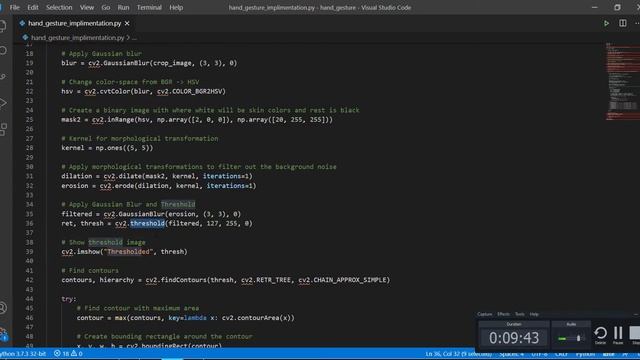Click line number 36 in the gutter
The width and height of the screenshot is (640, 360).
[x=29, y=223]
